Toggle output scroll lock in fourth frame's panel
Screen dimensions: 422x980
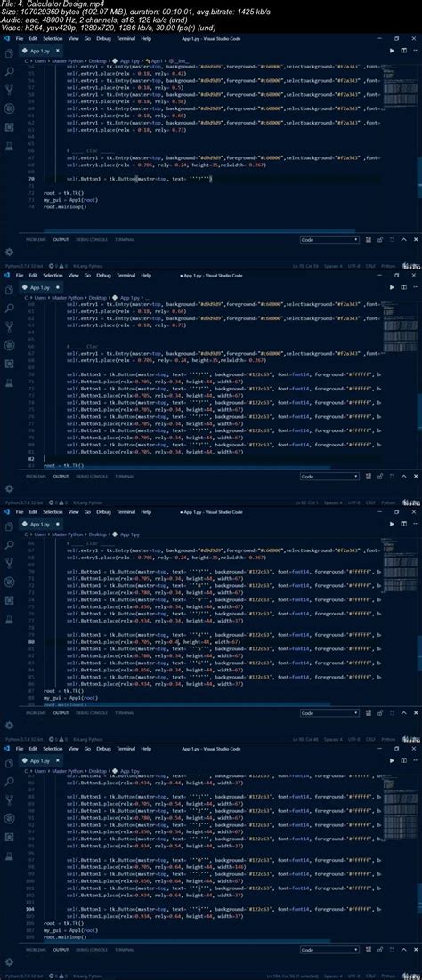point(380,950)
